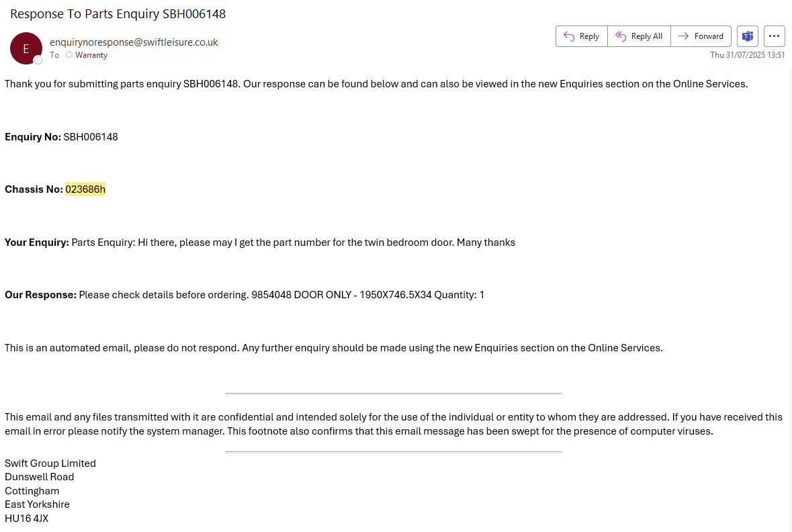Open the More actions ellipsis menu
792x532 pixels.
pyautogui.click(x=775, y=36)
